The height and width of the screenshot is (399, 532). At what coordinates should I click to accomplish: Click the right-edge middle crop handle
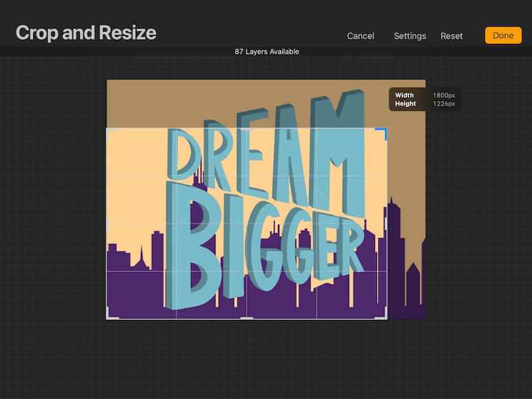click(386, 224)
